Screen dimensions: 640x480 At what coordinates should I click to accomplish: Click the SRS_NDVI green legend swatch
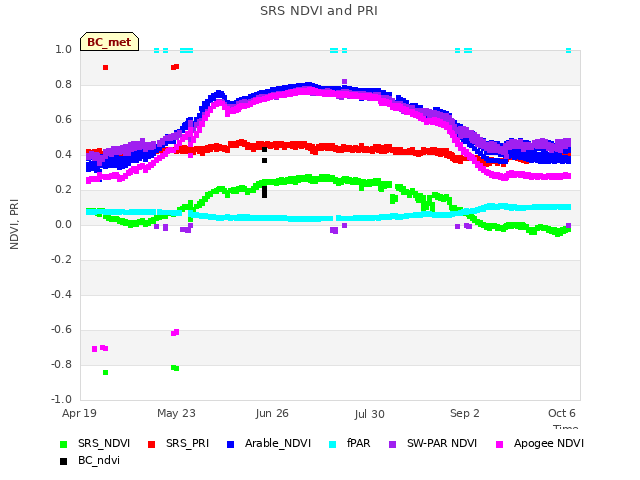(63, 444)
